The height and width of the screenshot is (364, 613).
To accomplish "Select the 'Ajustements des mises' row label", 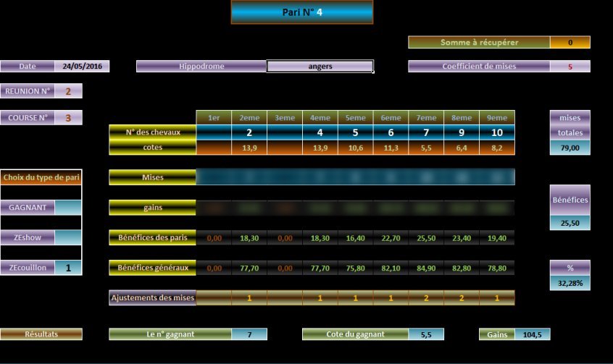I will (152, 297).
